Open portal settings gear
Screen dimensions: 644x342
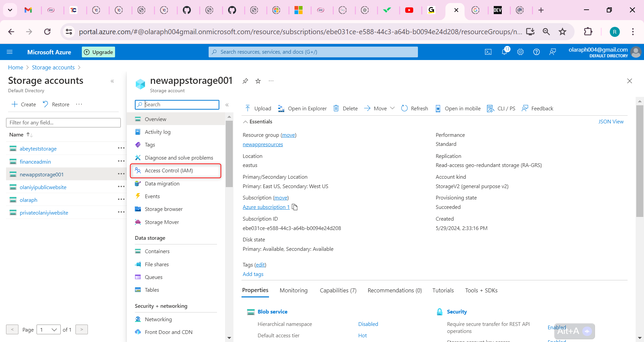[520, 52]
